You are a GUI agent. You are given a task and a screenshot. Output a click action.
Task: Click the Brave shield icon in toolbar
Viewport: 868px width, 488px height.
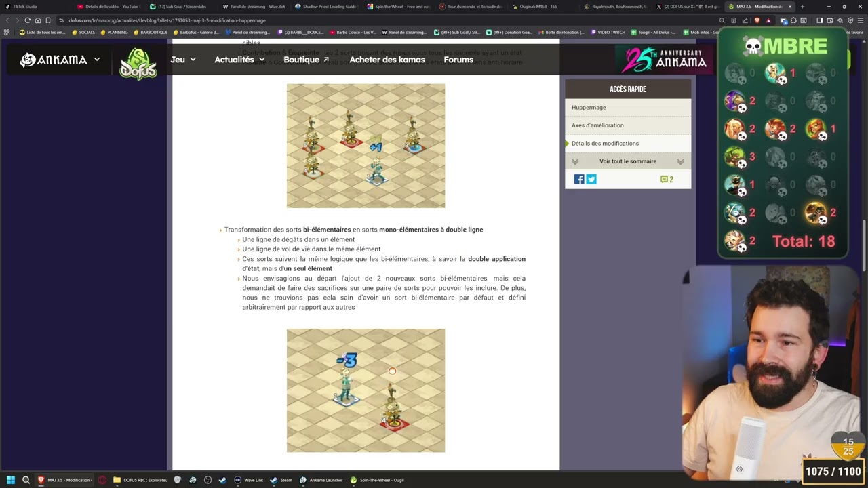click(x=757, y=20)
